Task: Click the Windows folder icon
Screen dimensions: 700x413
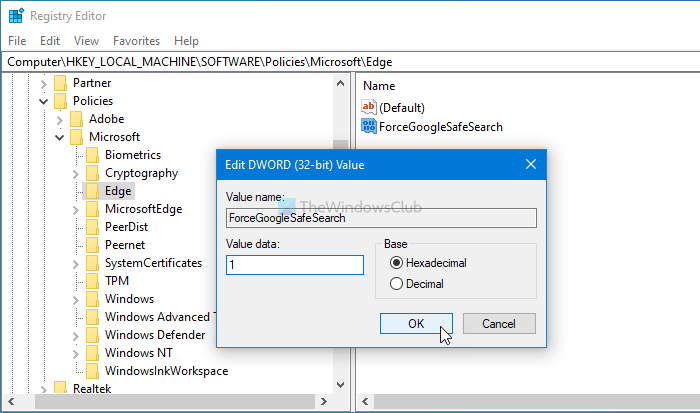Action: coord(92,299)
